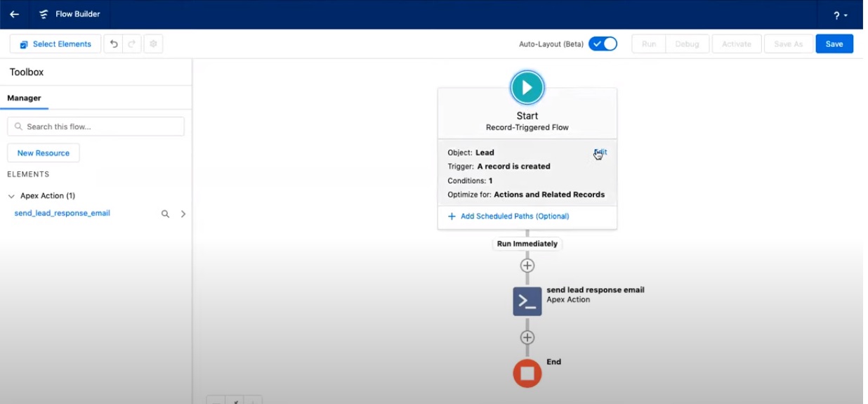Click the Search this flow field
The height and width of the screenshot is (404, 868).
(x=96, y=126)
